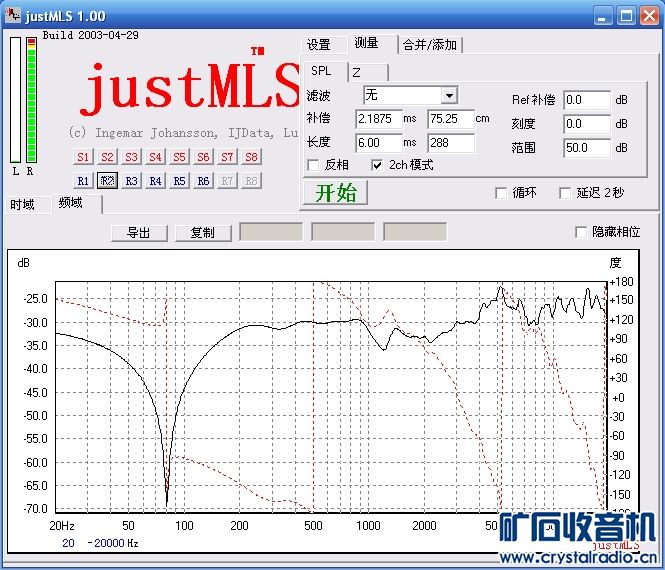Minimize the justMLS window

[603, 16]
